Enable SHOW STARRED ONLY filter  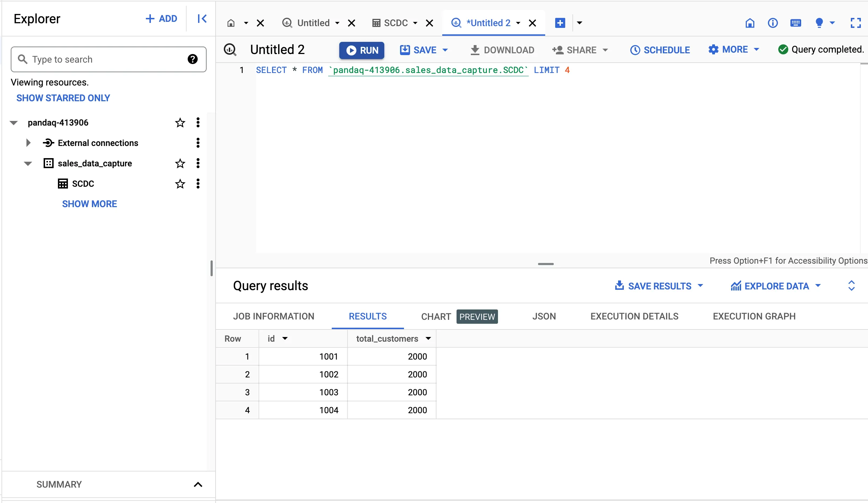[63, 98]
